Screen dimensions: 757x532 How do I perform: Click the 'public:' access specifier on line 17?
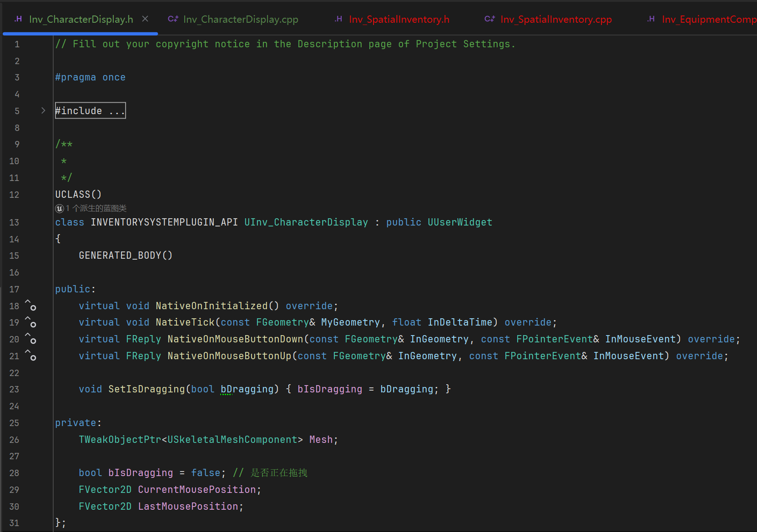coord(75,289)
